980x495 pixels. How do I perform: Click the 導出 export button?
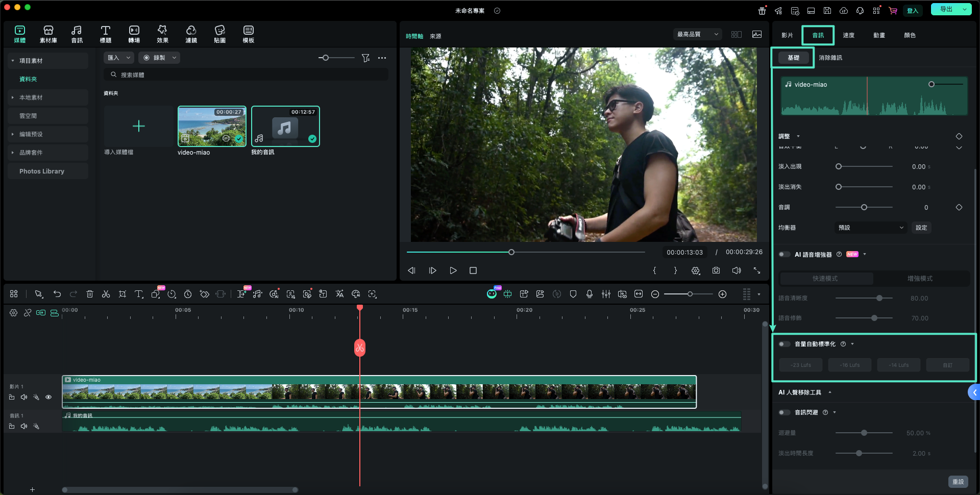coord(946,9)
